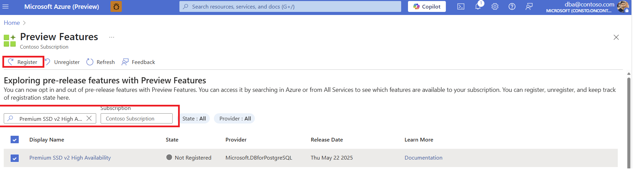Click the Thu May 22 2025 date
The height and width of the screenshot is (181, 644).
332,158
